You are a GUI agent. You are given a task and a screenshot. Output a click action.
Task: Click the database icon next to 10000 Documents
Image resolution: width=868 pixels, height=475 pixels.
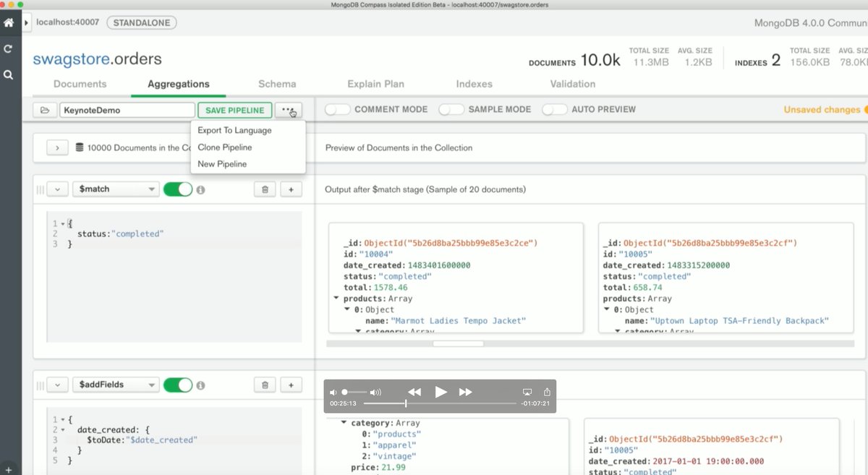point(80,147)
